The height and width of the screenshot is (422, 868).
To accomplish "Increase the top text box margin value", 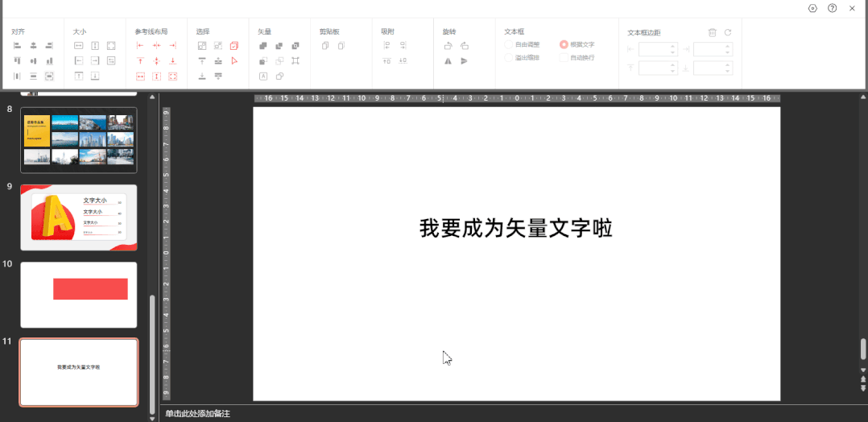I will point(672,65).
